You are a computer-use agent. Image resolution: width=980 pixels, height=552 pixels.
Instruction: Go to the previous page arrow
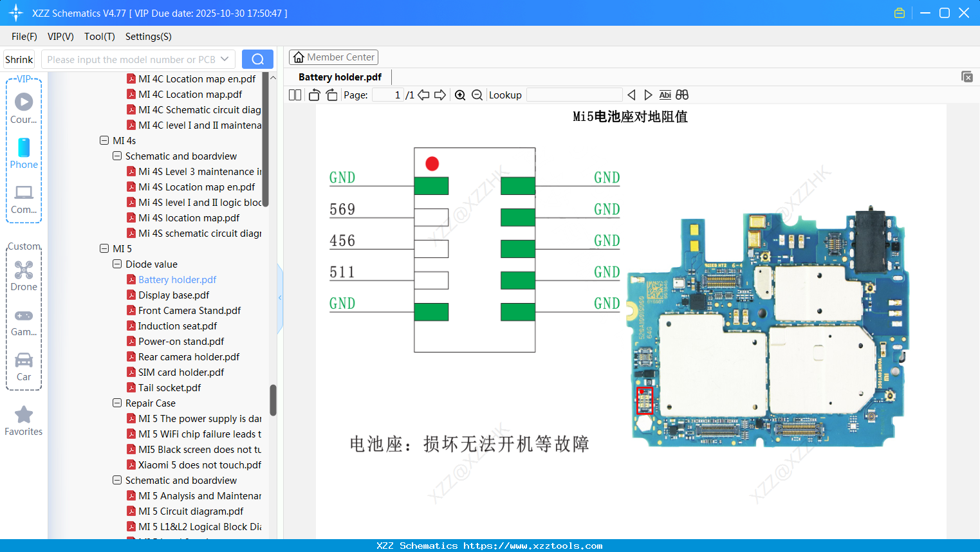(x=423, y=95)
